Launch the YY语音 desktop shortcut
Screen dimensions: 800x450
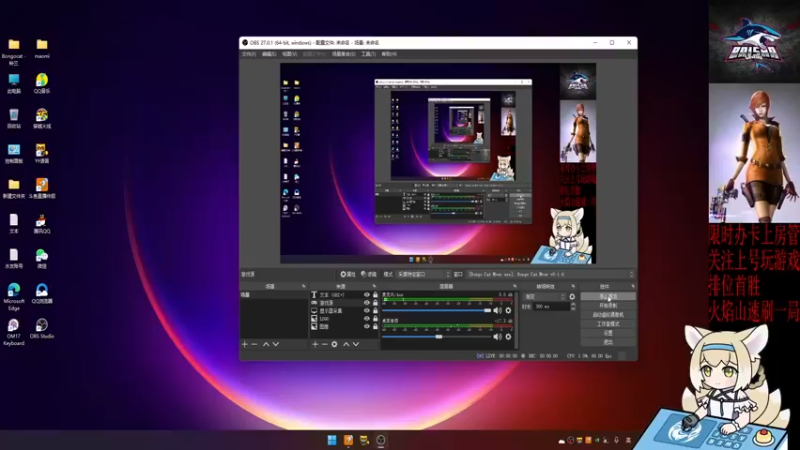coord(42,153)
